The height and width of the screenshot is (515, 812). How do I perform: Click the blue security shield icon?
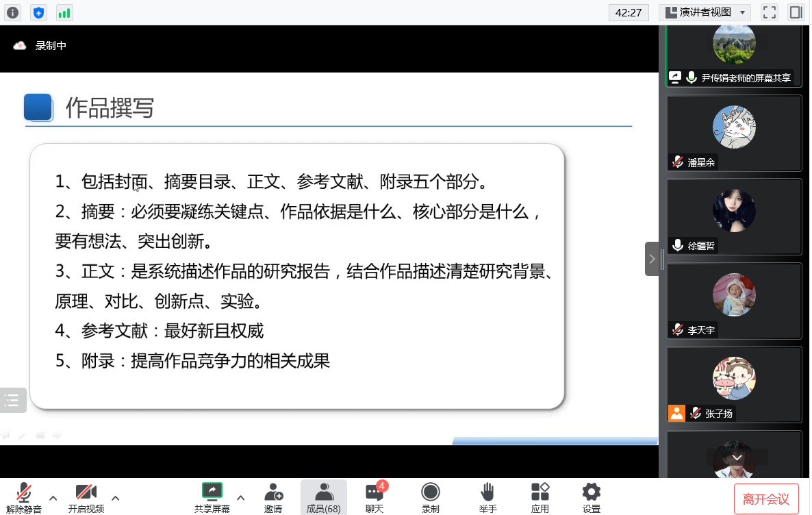click(39, 12)
